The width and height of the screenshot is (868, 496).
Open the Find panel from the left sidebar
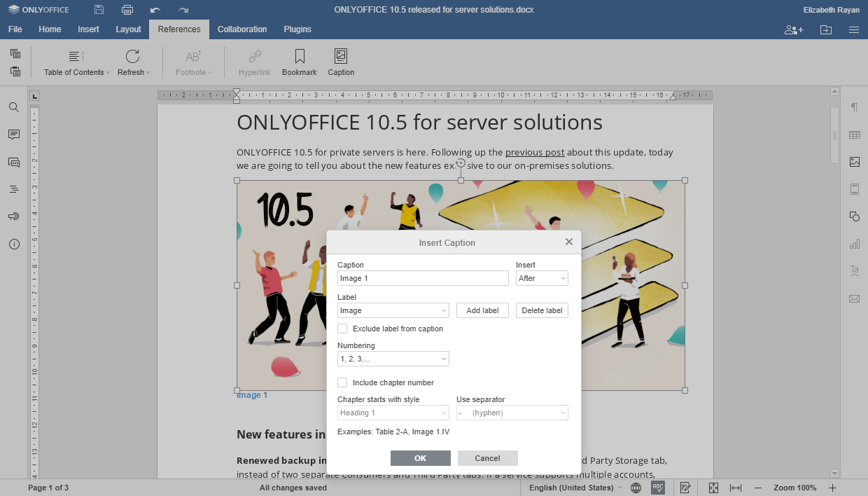click(x=14, y=108)
